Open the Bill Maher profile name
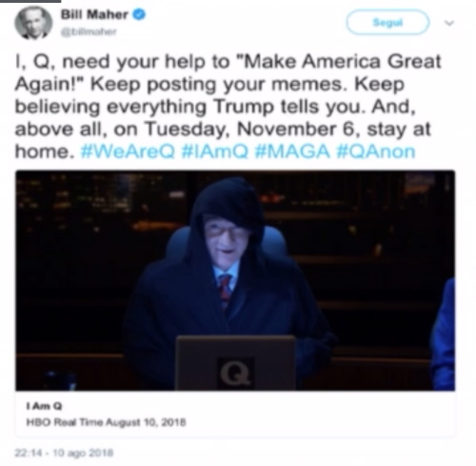This screenshot has width=476, height=466. pyautogui.click(x=94, y=14)
